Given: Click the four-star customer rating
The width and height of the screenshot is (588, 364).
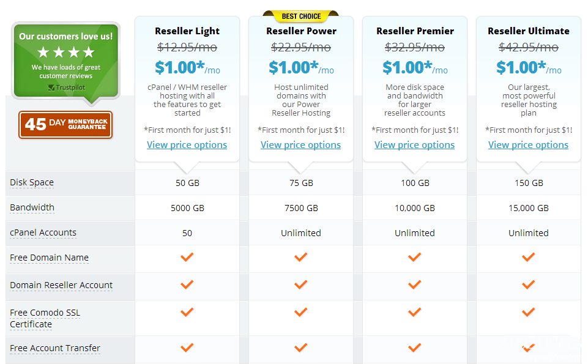Looking at the screenshot, I should pos(66,52).
